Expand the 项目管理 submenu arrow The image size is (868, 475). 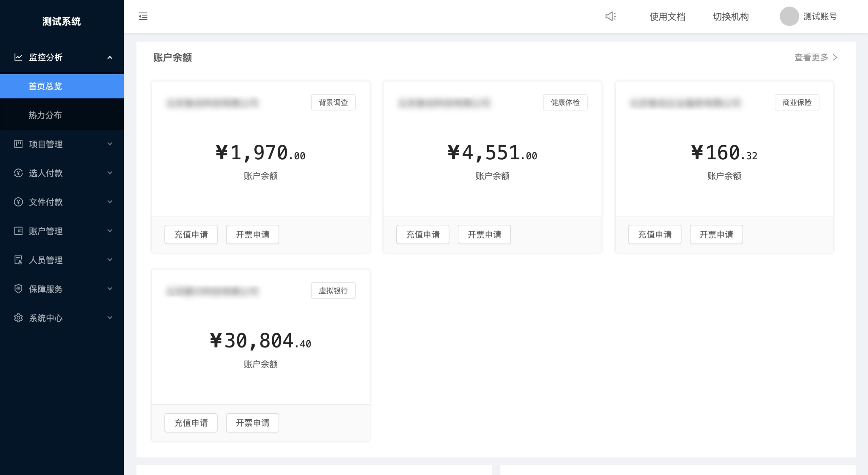point(110,144)
